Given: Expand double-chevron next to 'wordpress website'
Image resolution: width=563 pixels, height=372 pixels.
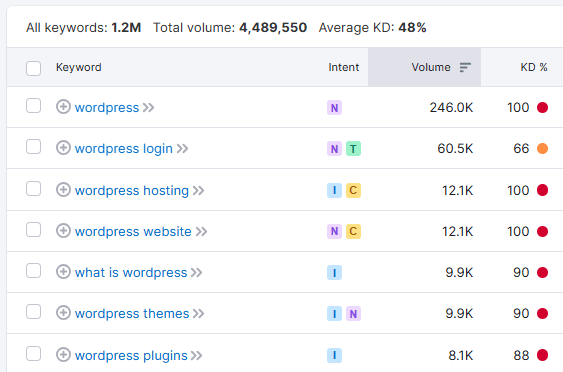Looking at the screenshot, I should pyautogui.click(x=201, y=232).
